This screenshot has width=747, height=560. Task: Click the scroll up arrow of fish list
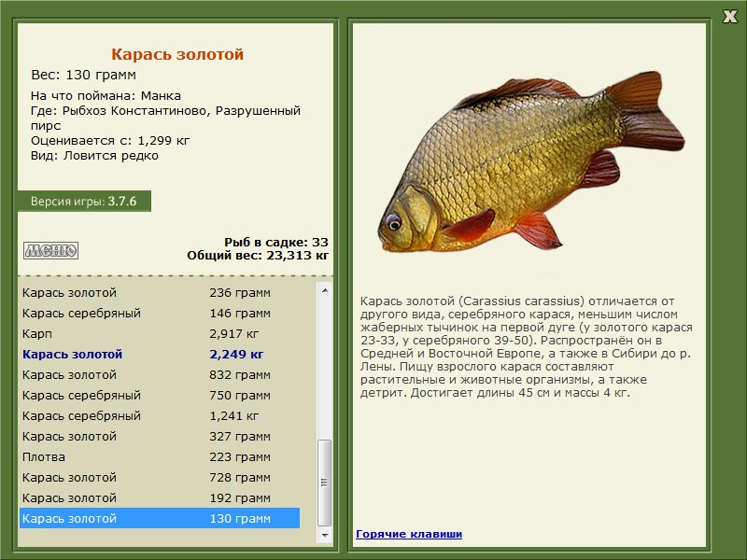[325, 290]
